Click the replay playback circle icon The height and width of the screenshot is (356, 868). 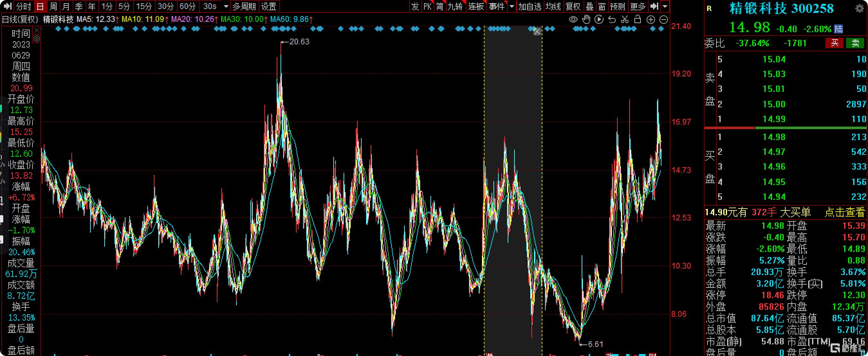(599, 20)
